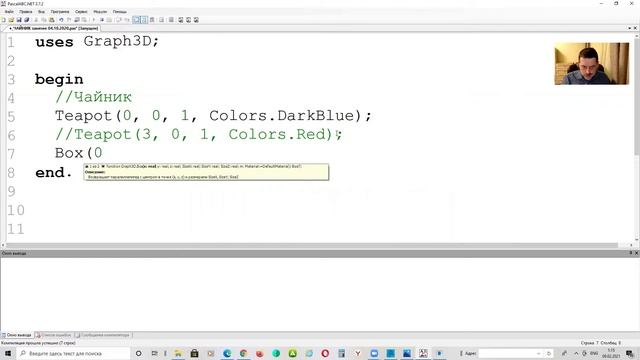Click the '//Чайник' comment on line 4
The width and height of the screenshot is (640, 360).
[93, 97]
